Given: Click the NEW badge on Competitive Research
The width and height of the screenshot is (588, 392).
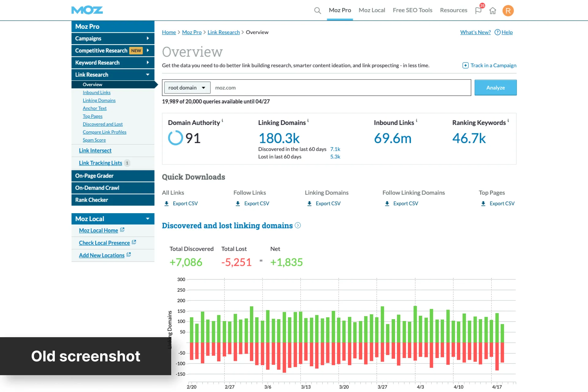Looking at the screenshot, I should click(x=136, y=51).
